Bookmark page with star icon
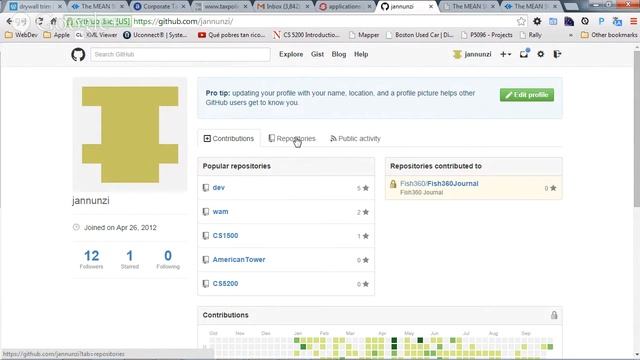Viewport: 640px width, 360px height. (521, 21)
